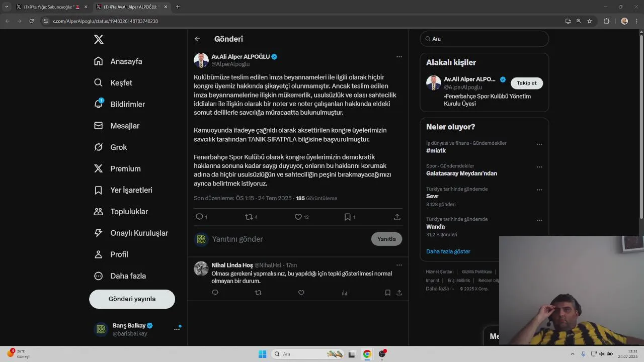Open Bildirimler notifications
Viewport: 644px width, 362px height.
click(x=120, y=104)
